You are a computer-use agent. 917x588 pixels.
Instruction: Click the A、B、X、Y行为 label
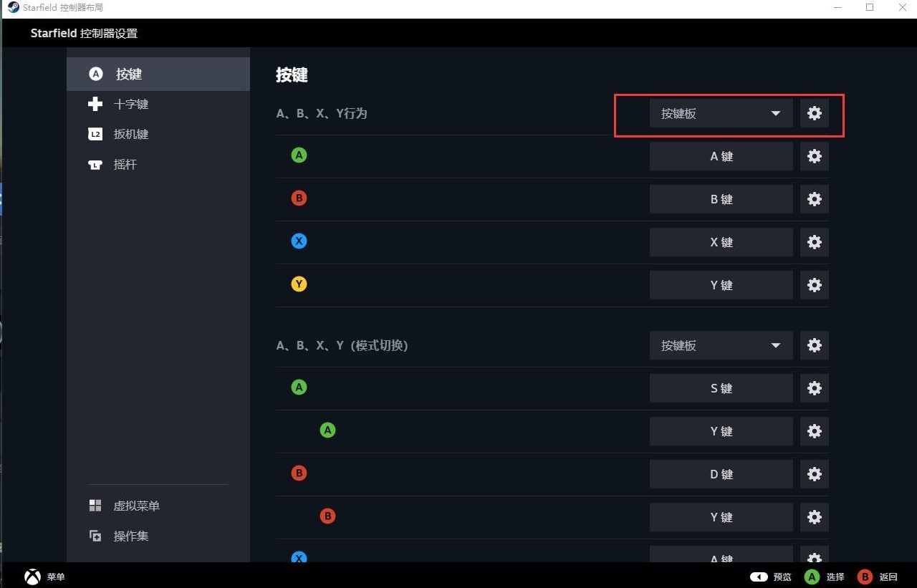click(322, 113)
